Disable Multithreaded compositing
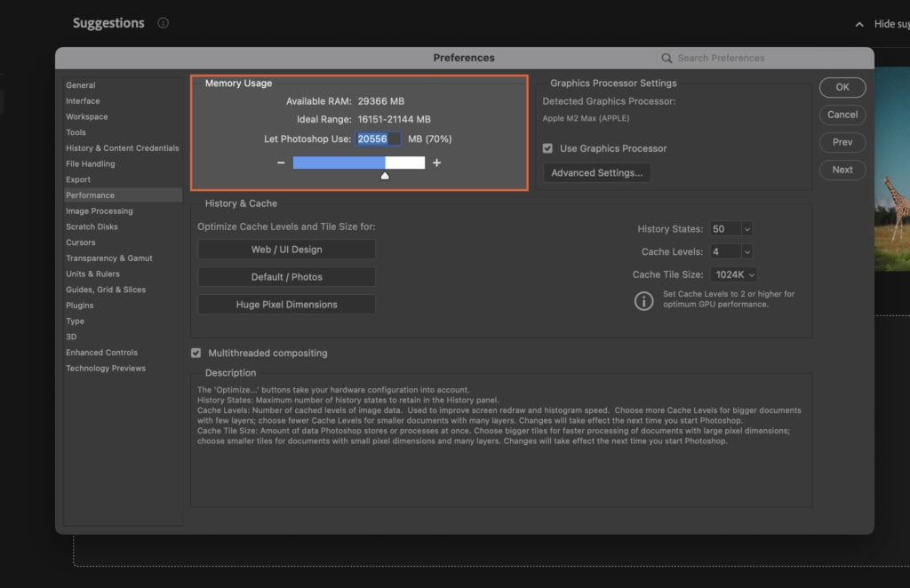910x588 pixels. (x=196, y=353)
